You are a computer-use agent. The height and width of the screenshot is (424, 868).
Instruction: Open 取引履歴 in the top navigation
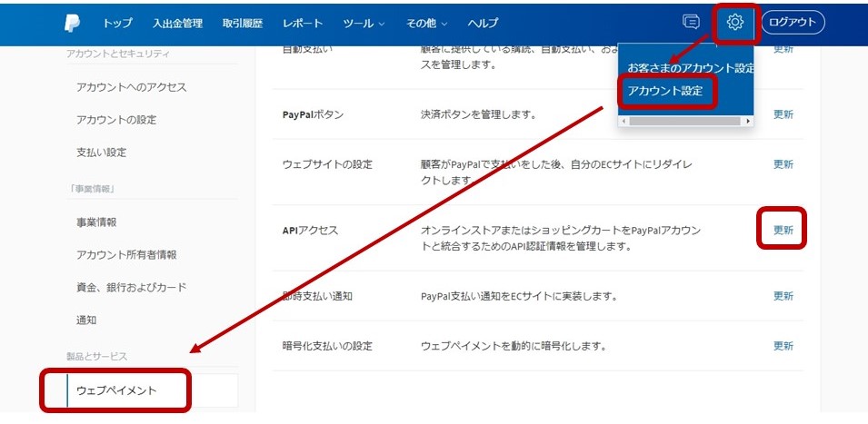pos(243,24)
